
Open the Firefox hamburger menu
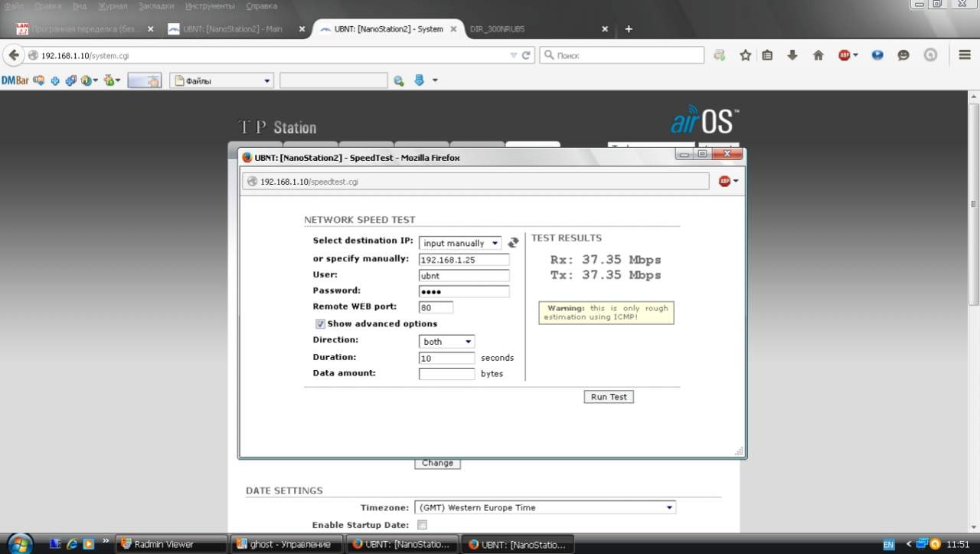click(965, 55)
